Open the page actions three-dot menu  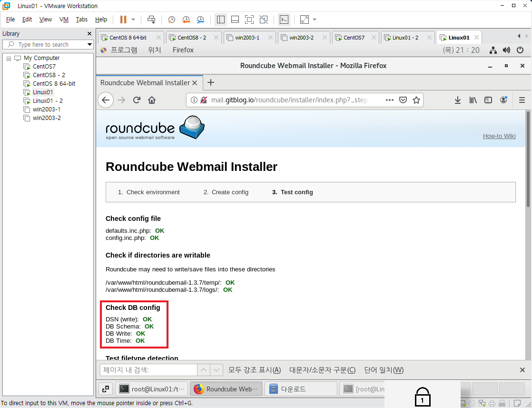click(x=390, y=100)
